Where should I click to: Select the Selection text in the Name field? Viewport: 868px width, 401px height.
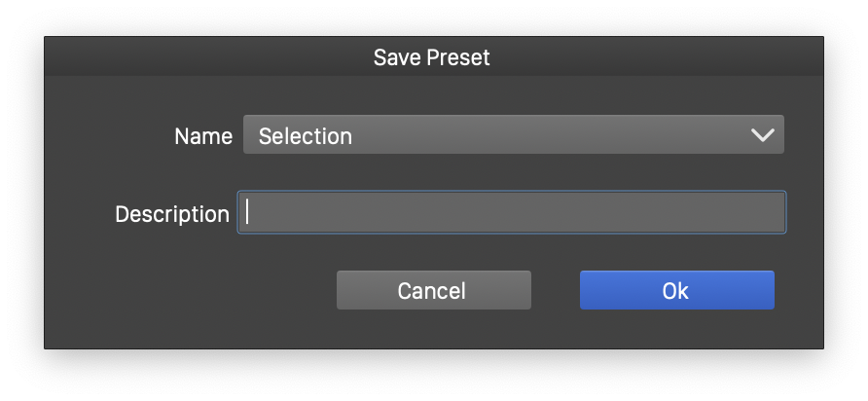[305, 136]
